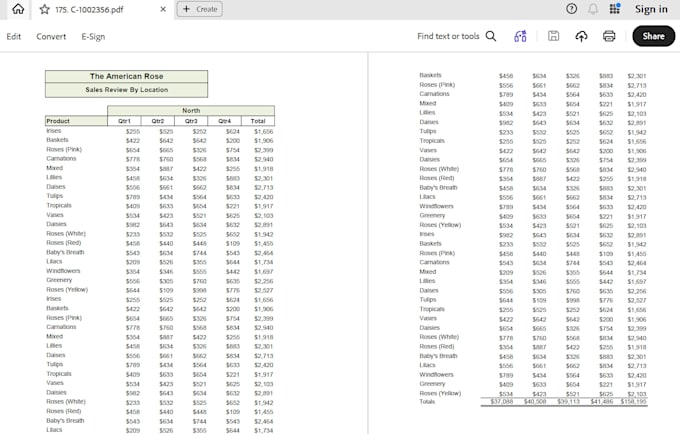
Task: Click the 'Total' column header
Action: coord(258,121)
